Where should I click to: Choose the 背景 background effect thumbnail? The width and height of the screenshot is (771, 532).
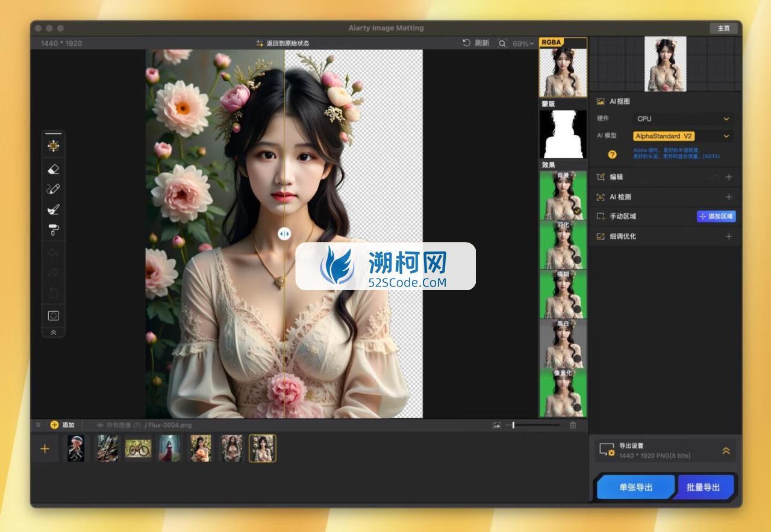(x=563, y=195)
